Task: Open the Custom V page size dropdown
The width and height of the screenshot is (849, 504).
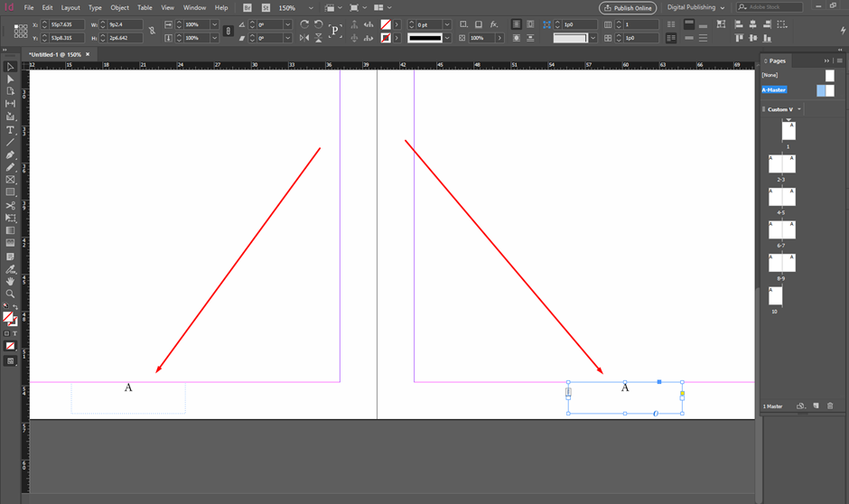Action: (x=799, y=109)
